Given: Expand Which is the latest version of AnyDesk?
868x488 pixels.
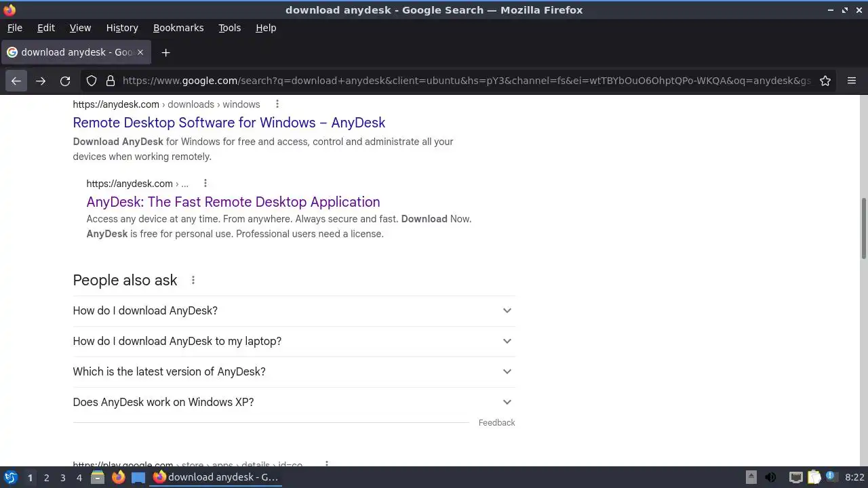Looking at the screenshot, I should (294, 371).
